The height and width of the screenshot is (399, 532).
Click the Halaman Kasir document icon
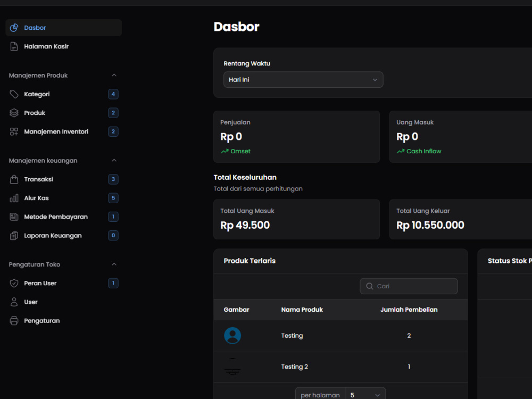(14, 46)
